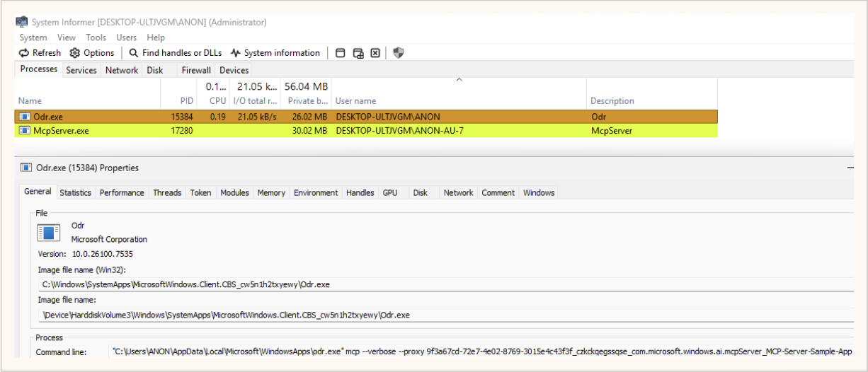Open System information graph icon
This screenshot has width=868, height=372.
click(x=235, y=53)
